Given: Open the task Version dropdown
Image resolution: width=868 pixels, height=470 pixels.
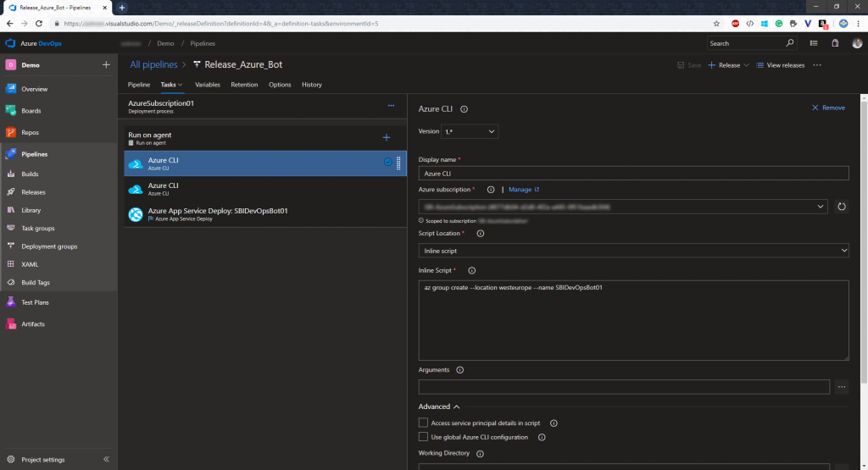Looking at the screenshot, I should (470, 131).
